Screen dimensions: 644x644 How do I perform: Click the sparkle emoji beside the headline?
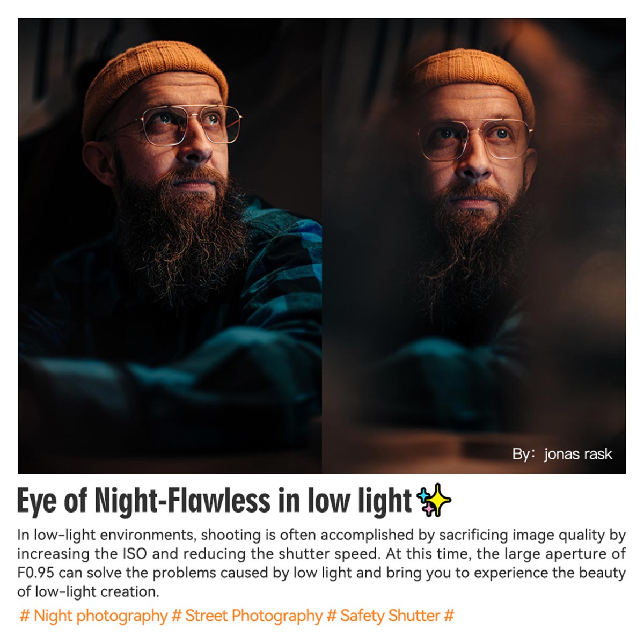(x=434, y=501)
